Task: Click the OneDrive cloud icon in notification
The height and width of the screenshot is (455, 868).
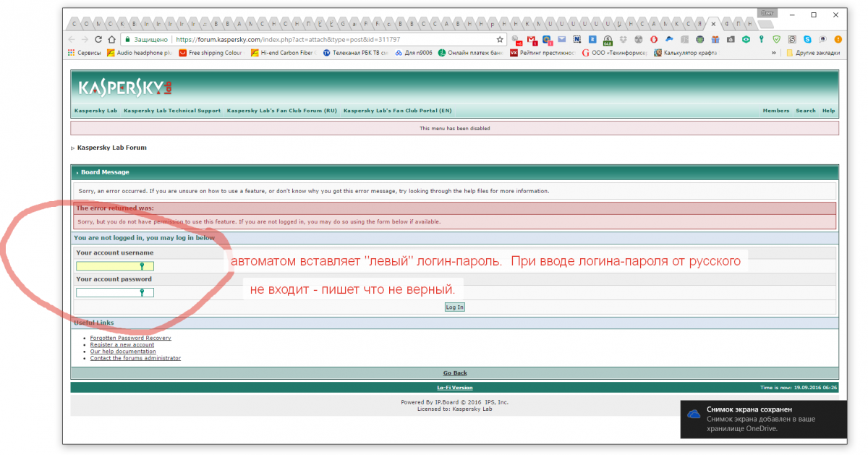Action: coord(694,414)
